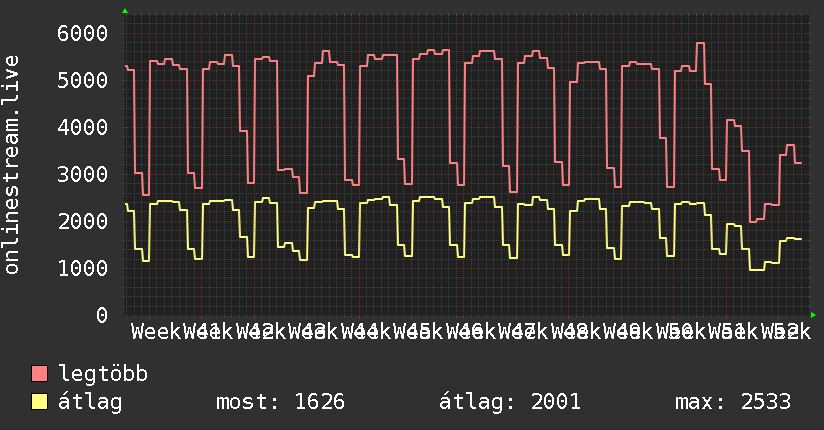This screenshot has height=430, width=824.
Task: Select the átlag series legend label
Action: [x=90, y=402]
